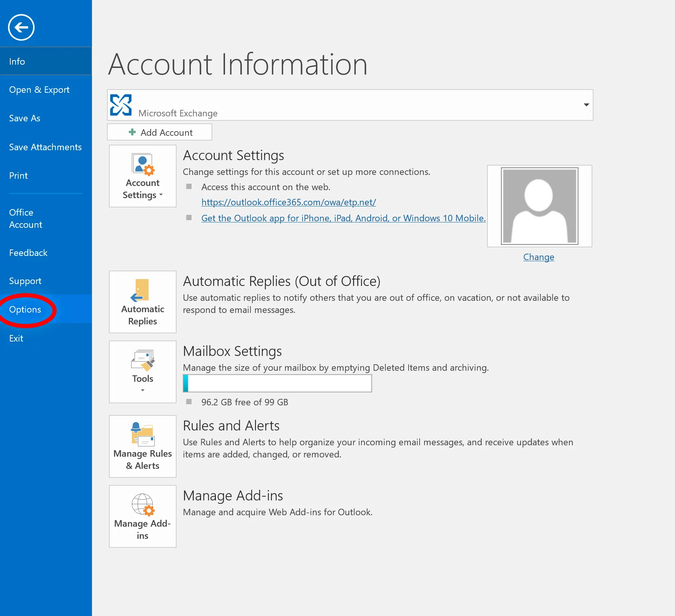Click the Manage Add-ins globe icon
The width and height of the screenshot is (675, 616).
pyautogui.click(x=143, y=505)
